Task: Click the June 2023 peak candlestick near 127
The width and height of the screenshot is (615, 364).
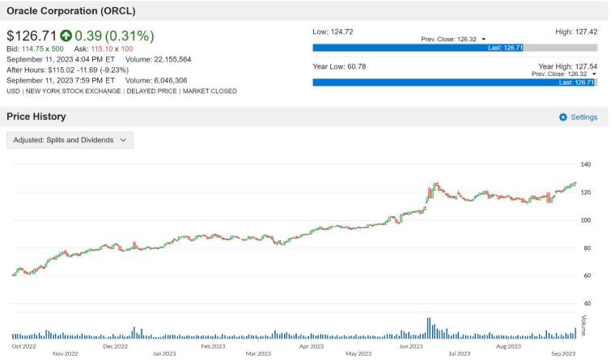Action: tap(435, 186)
